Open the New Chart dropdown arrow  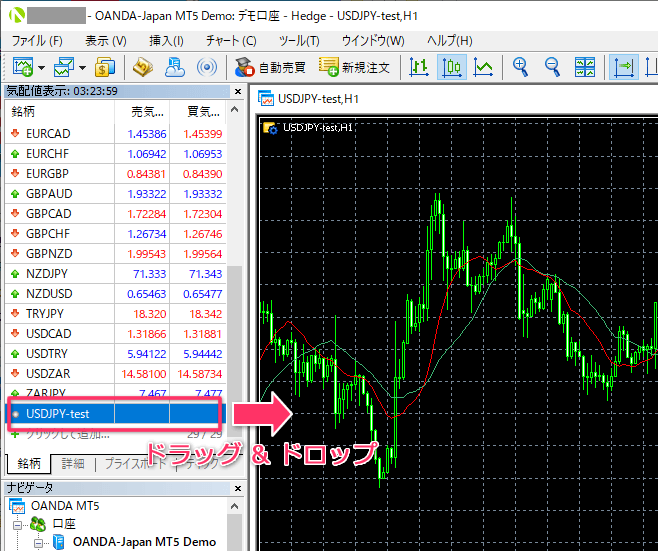41,68
